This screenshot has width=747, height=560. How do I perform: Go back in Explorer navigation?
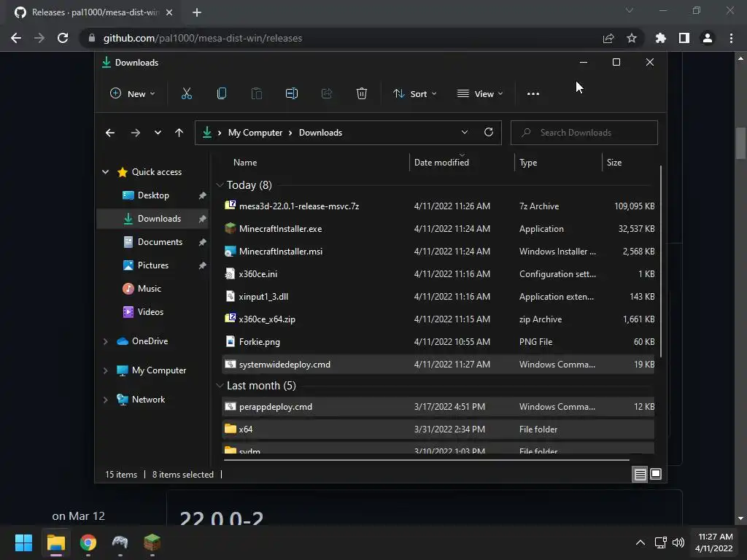110,133
